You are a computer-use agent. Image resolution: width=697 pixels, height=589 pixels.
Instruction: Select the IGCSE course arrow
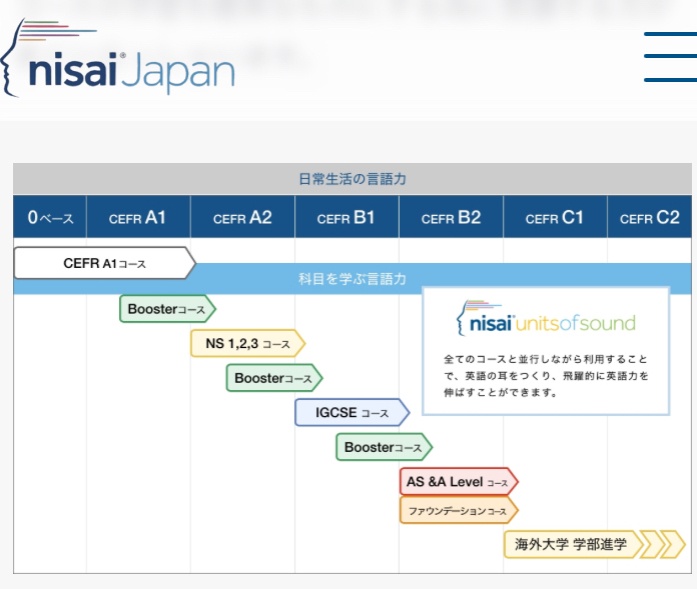[351, 412]
